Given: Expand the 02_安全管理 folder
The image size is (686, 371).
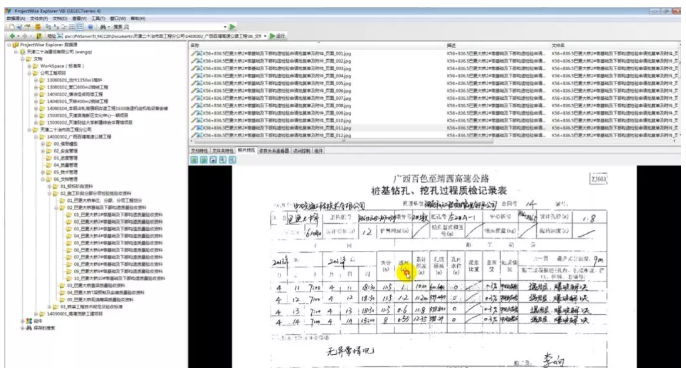Looking at the screenshot, I should pyautogui.click(x=43, y=151).
